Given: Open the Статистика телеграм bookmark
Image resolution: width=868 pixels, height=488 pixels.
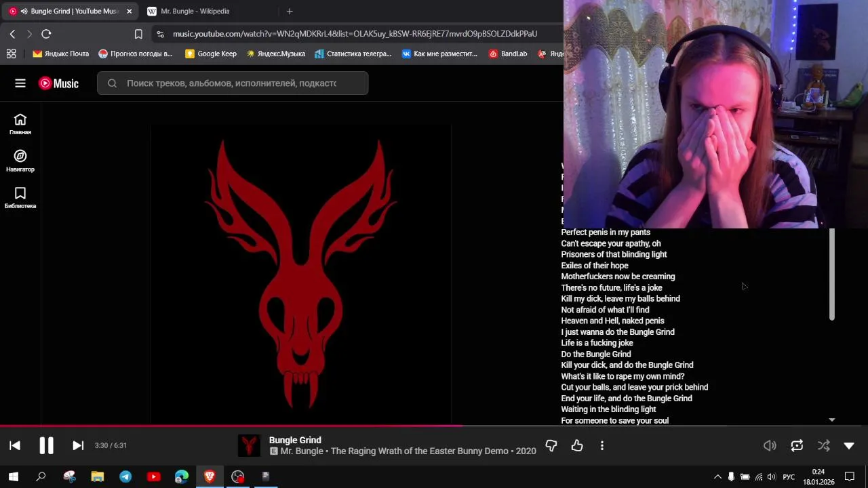Looking at the screenshot, I should coord(353,54).
